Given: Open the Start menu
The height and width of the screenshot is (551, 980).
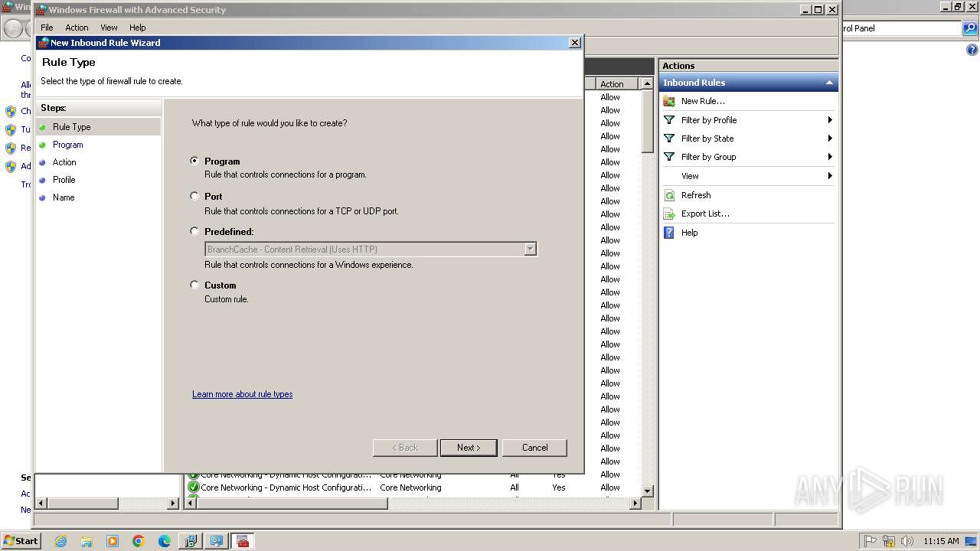Looking at the screenshot, I should [x=21, y=541].
